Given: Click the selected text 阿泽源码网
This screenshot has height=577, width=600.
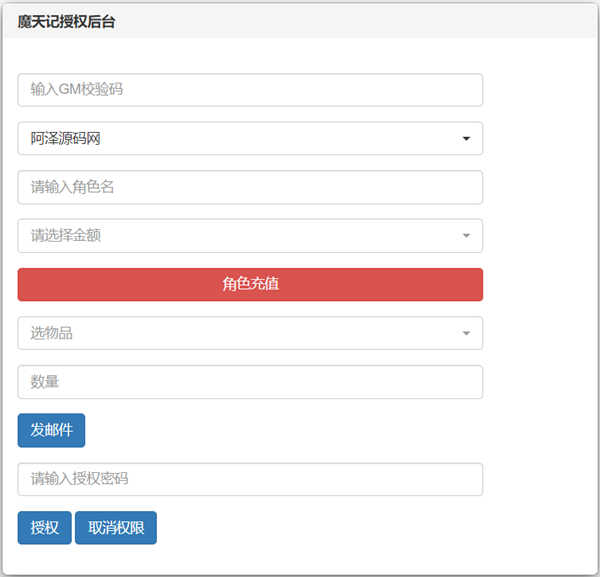Looking at the screenshot, I should pos(66,139).
